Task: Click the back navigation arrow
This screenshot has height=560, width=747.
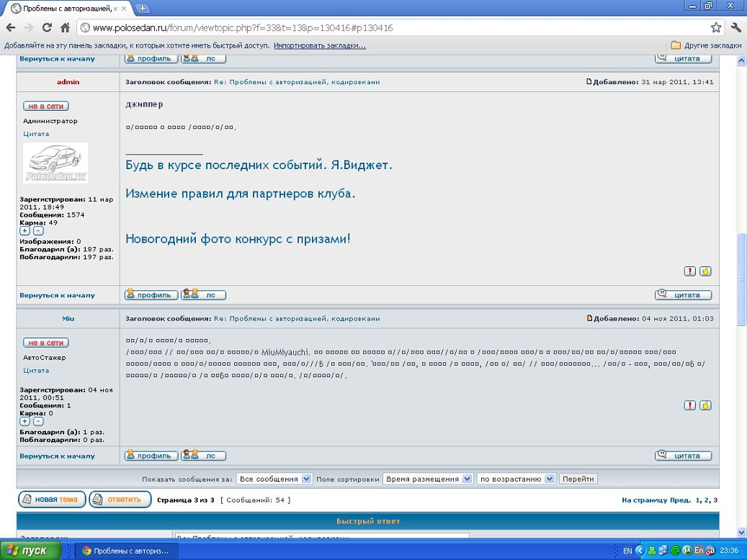Action: tap(11, 28)
